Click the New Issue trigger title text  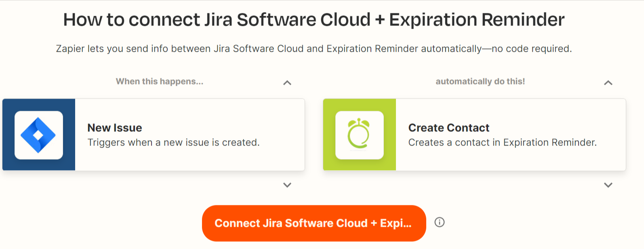tap(115, 128)
